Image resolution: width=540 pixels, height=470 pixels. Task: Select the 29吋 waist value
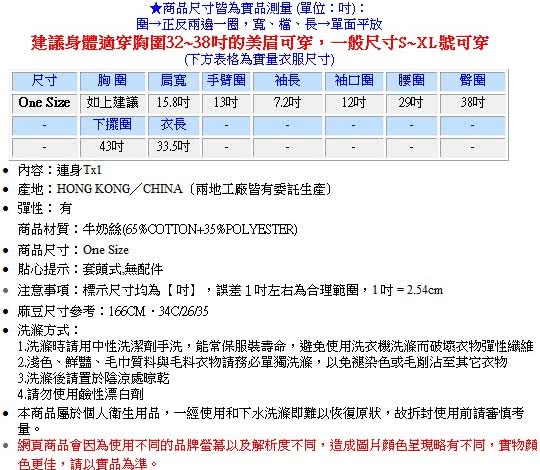coord(411,103)
